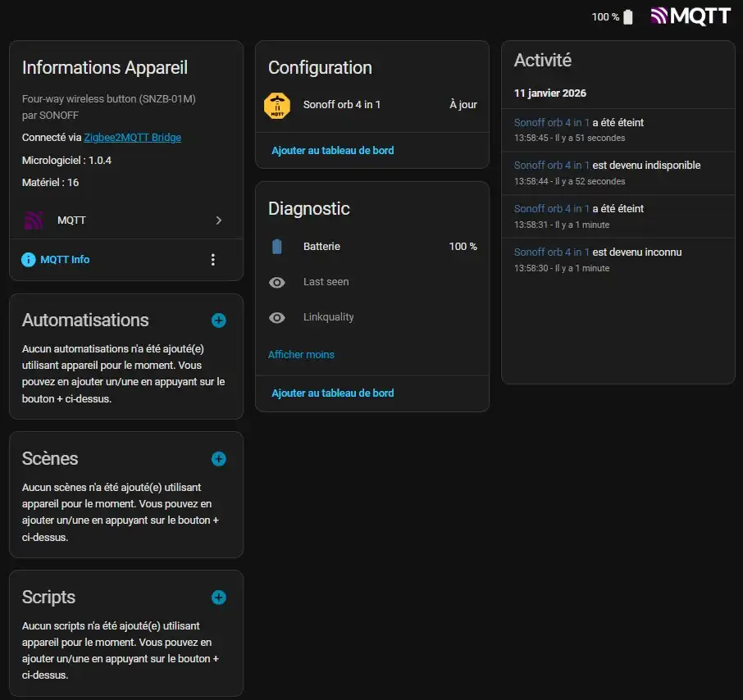Click the blue MQTT Info icon
This screenshot has width=743, height=700.
[x=29, y=260]
